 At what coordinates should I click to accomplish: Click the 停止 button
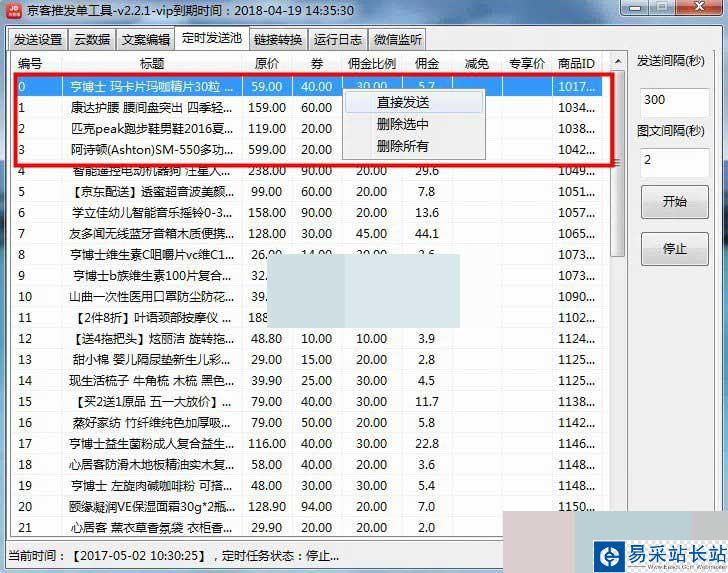point(675,249)
